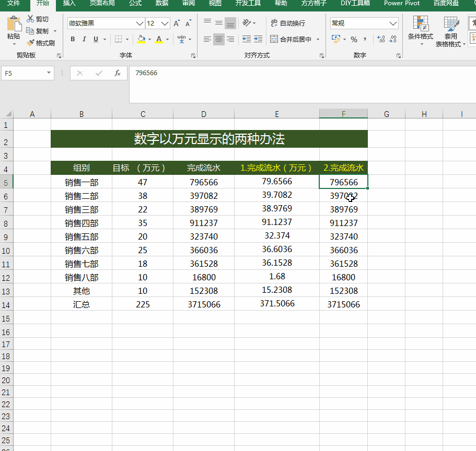This screenshot has width=476, height=451.
Task: Click the Copy (复制) icon
Action: [x=30, y=31]
